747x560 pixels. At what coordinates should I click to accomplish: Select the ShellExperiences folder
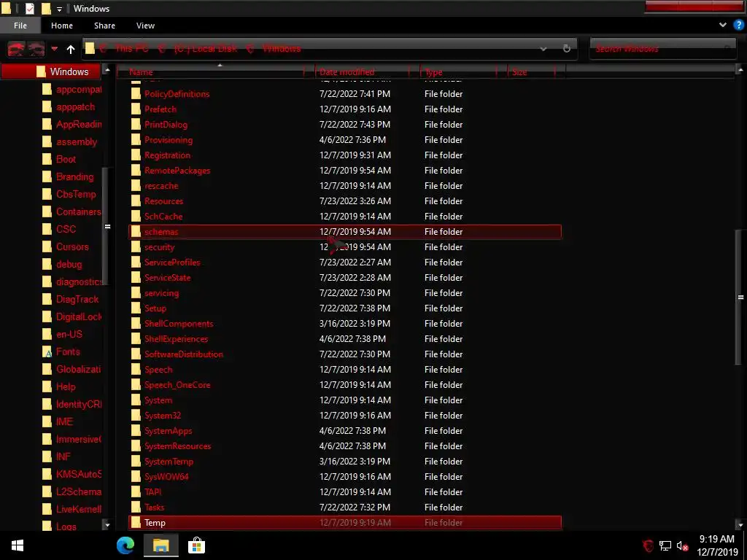(176, 339)
